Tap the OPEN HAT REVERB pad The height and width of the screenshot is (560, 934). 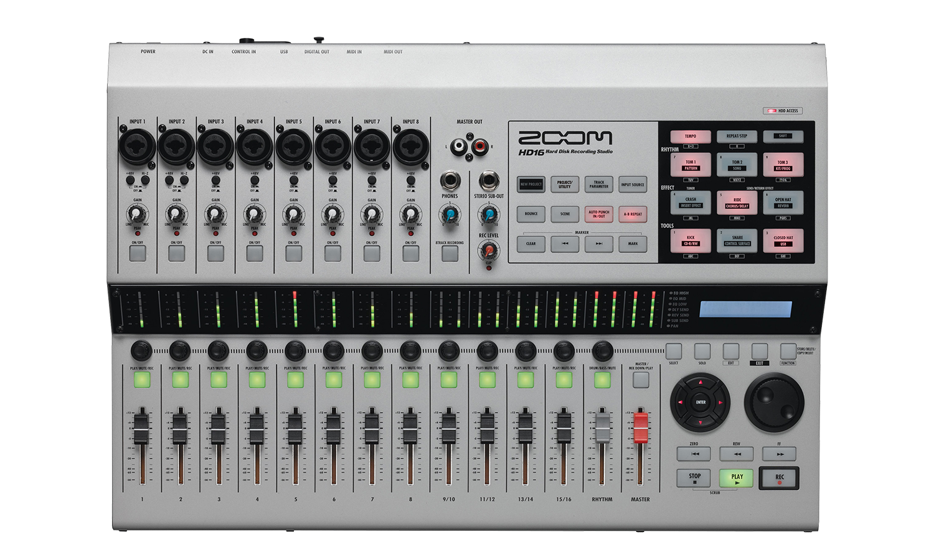coord(783,203)
